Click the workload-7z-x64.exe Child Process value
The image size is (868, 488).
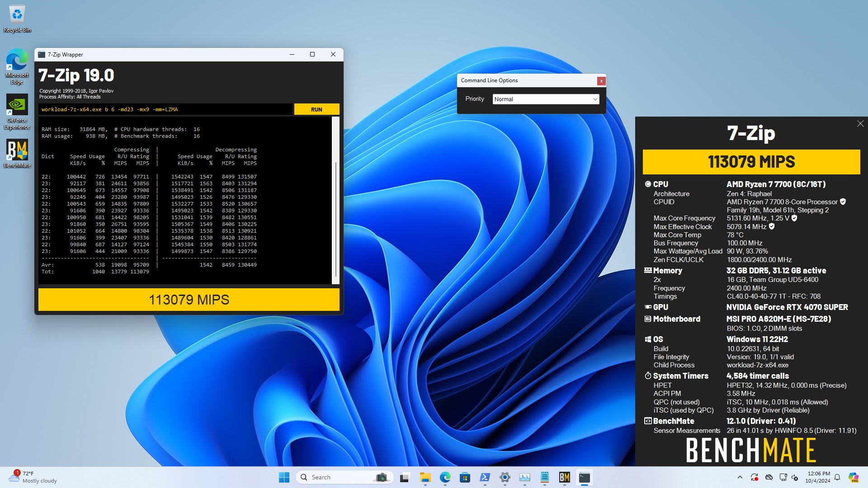757,365
